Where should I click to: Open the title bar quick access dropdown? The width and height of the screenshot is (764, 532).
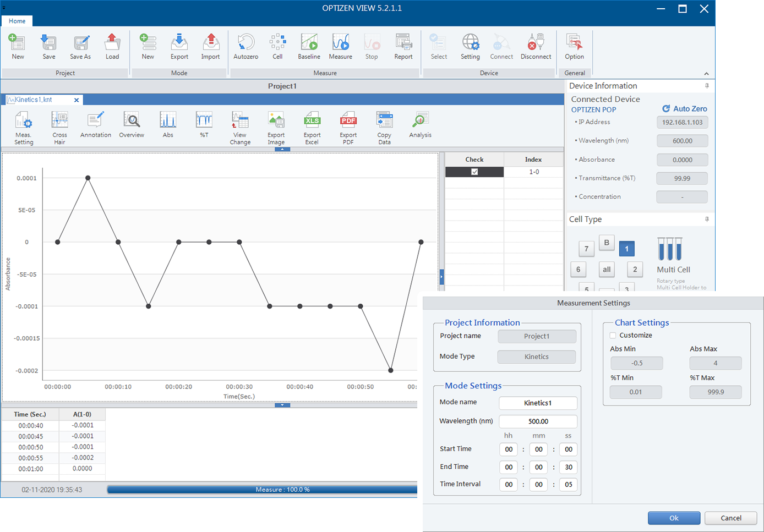(x=4, y=8)
